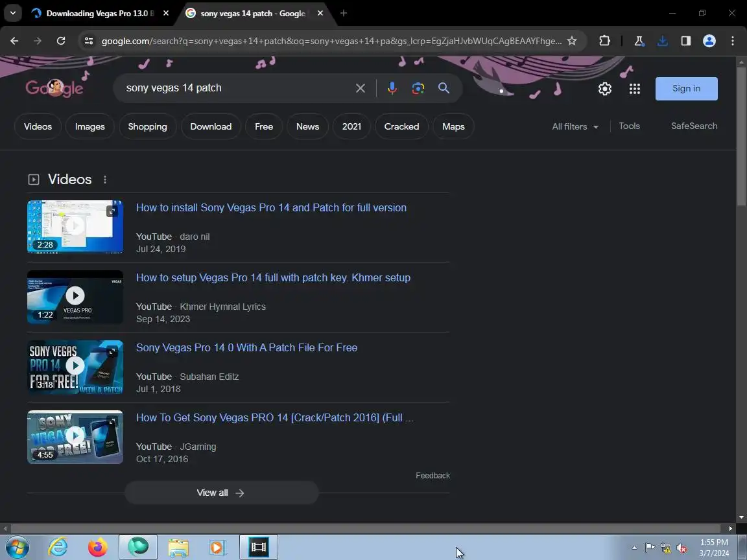Open 'Sony Vegas Pro 14 0 With A Patch' link

click(247, 347)
